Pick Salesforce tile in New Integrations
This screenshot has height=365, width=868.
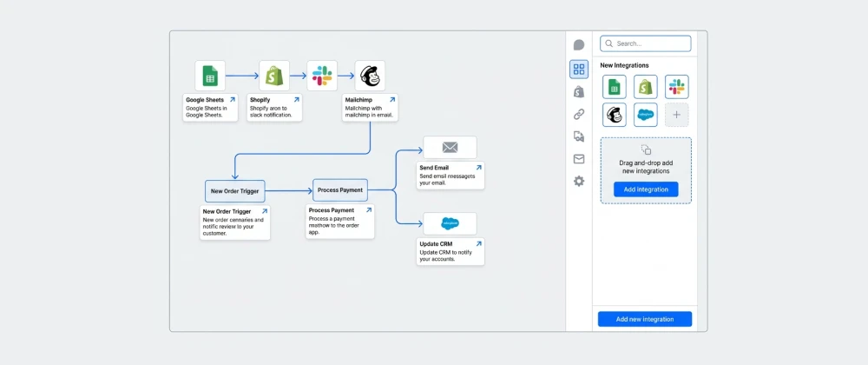coord(646,115)
